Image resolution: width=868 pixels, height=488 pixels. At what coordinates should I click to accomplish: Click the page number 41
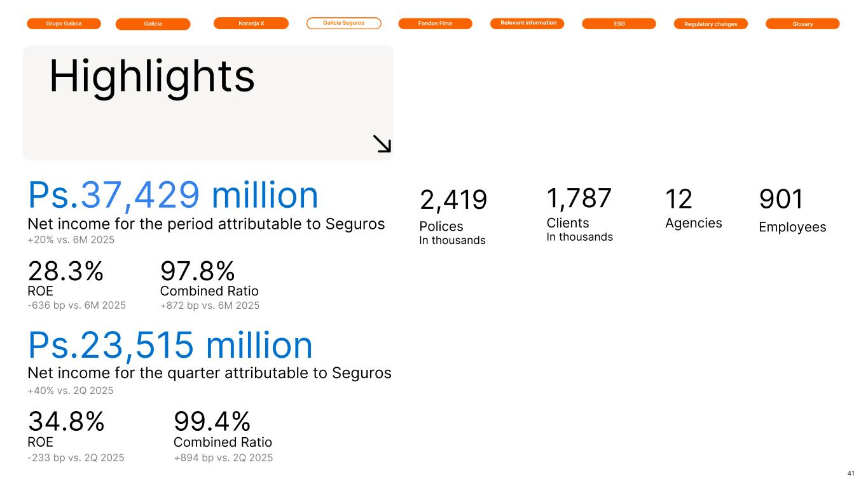851,473
